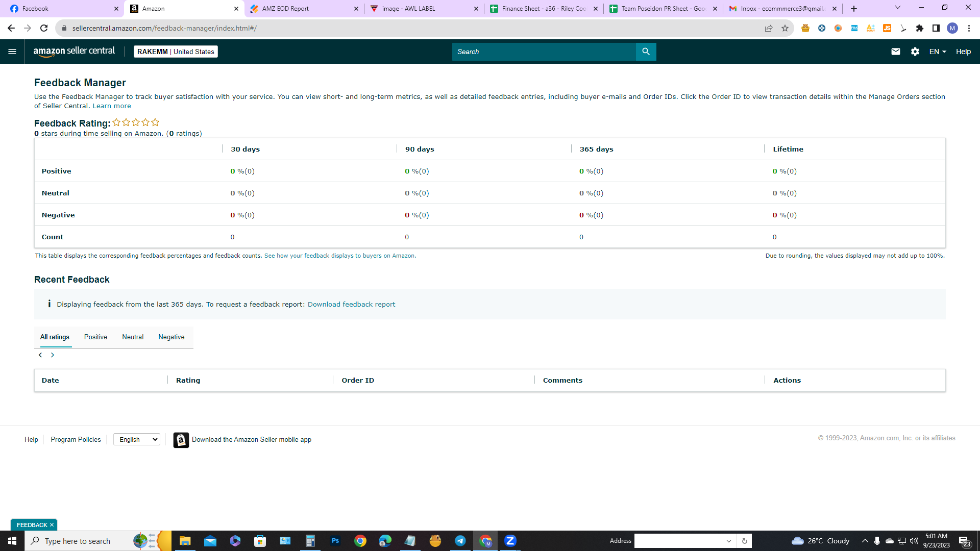The width and height of the screenshot is (980, 551).
Task: Show hidden system tray icons
Action: 865,541
